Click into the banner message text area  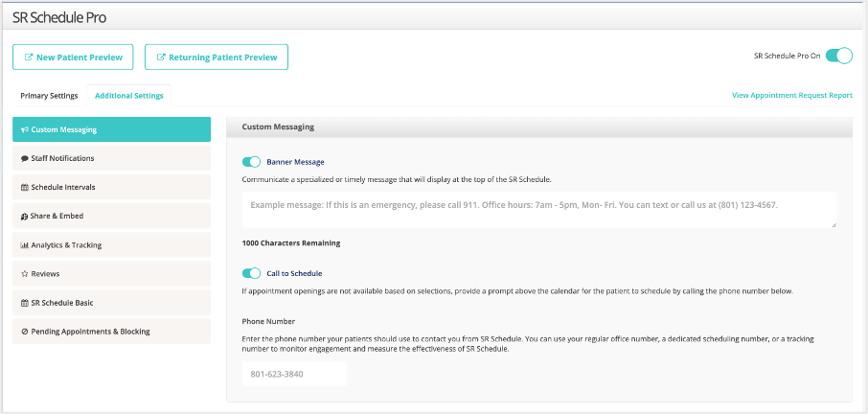[539, 209]
